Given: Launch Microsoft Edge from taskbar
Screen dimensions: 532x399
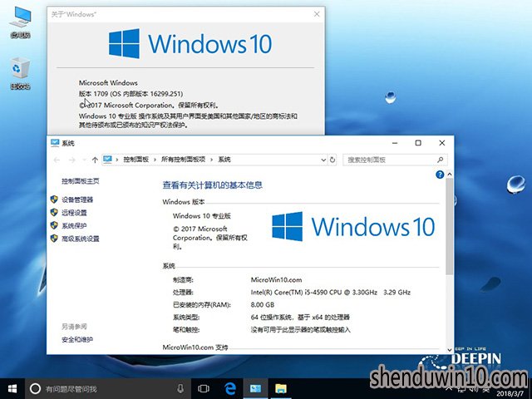Looking at the screenshot, I should (230, 389).
